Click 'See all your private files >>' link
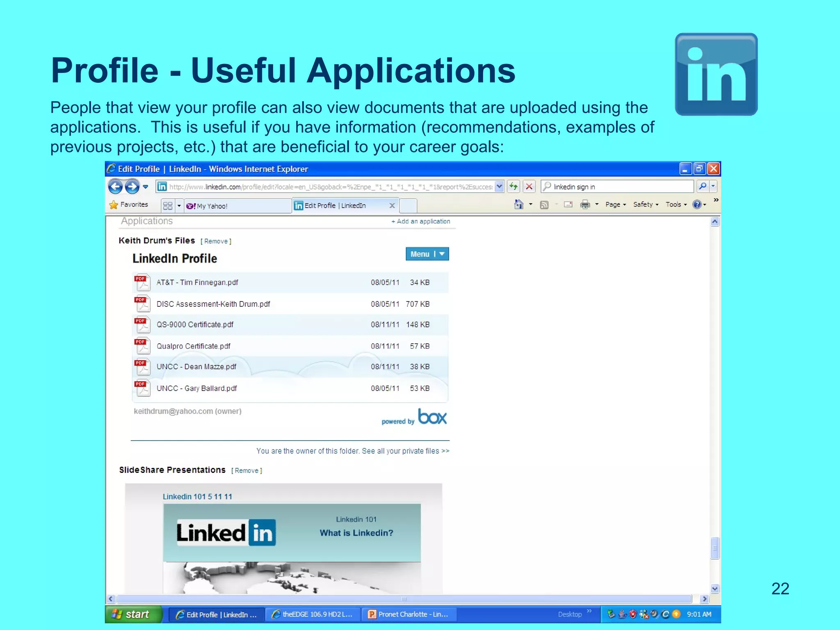Screen dimensions: 840x630 406,451
